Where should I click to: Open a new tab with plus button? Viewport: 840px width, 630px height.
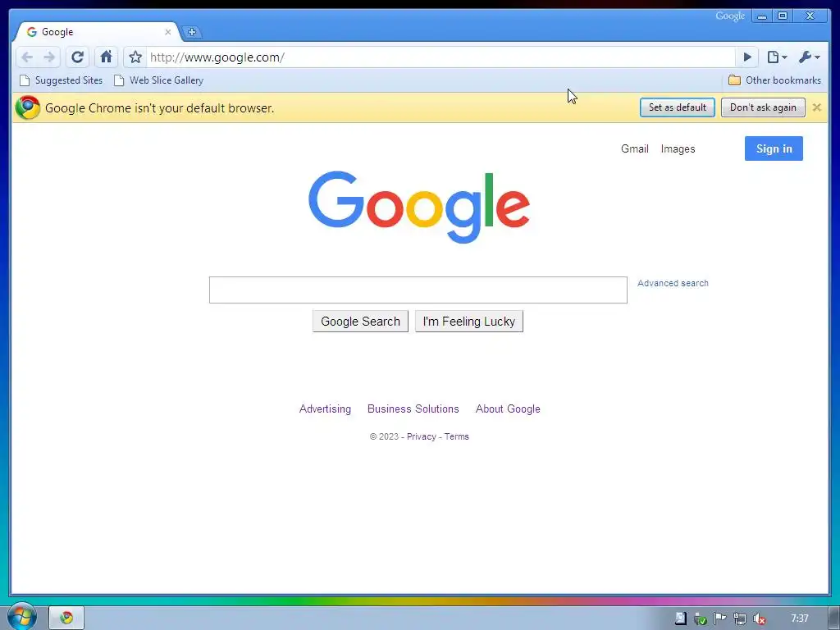pyautogui.click(x=192, y=32)
